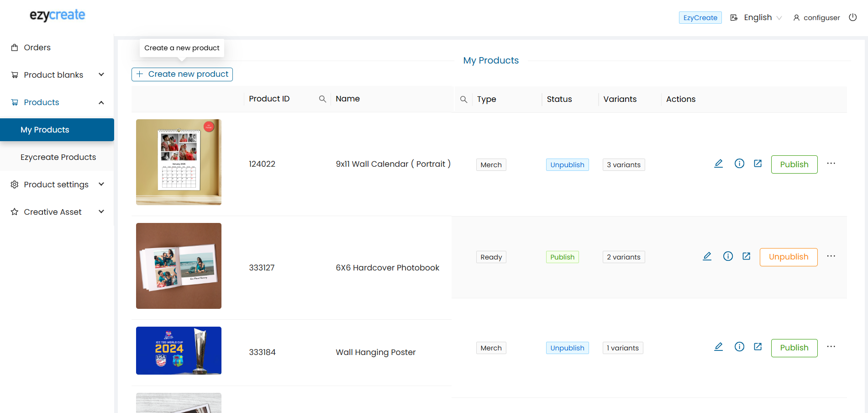Open 6X6 Hardcover Photobook thumbnail
The width and height of the screenshot is (868, 413).
pyautogui.click(x=179, y=266)
